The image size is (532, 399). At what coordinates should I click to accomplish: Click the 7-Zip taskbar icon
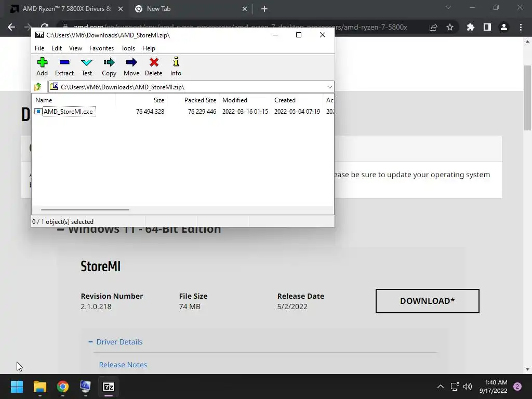coord(109,387)
